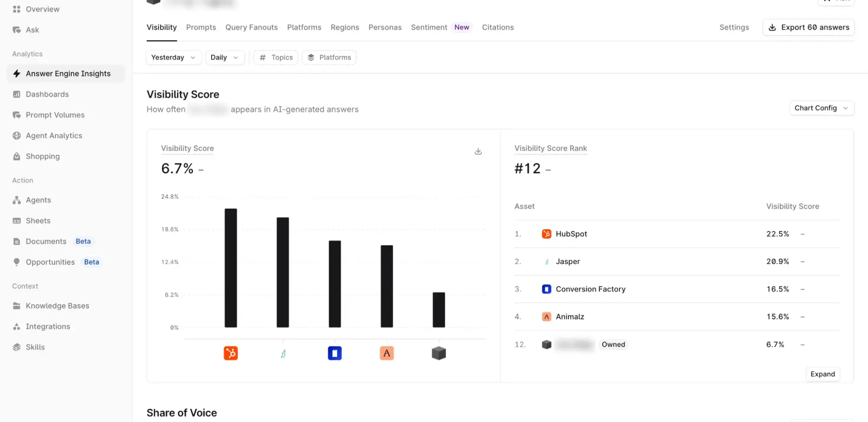Click the Prompt Volumes icon
868x422 pixels.
coord(17,115)
